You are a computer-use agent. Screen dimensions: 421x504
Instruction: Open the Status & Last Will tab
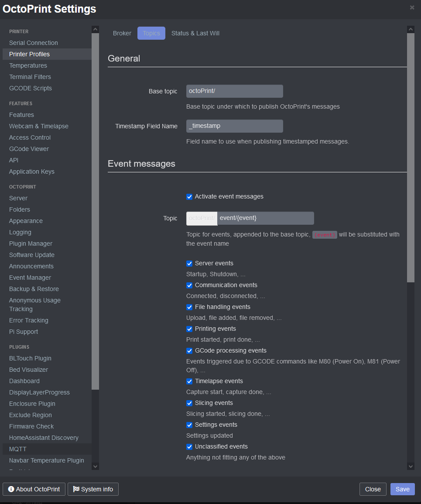coord(195,33)
